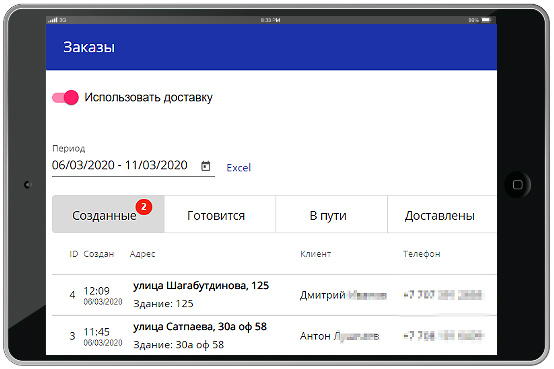554x369 pixels.
Task: Click order ID 3 cell
Action: click(x=72, y=336)
